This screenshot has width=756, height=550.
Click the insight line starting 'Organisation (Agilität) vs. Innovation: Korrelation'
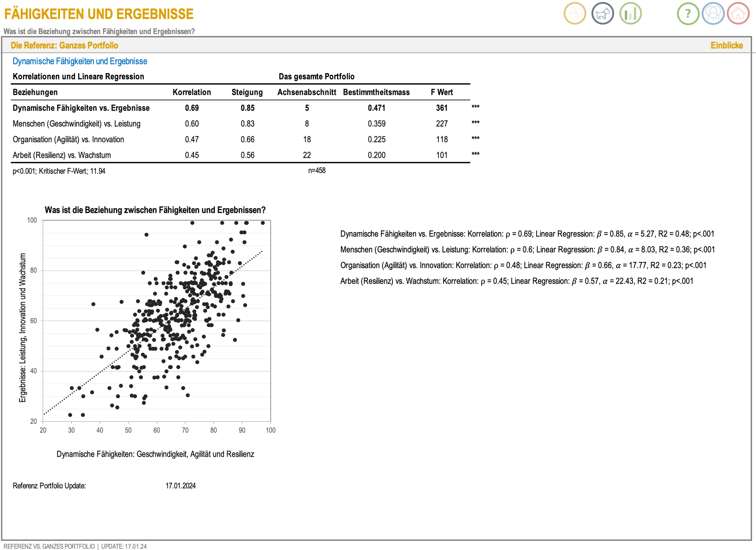(x=523, y=265)
